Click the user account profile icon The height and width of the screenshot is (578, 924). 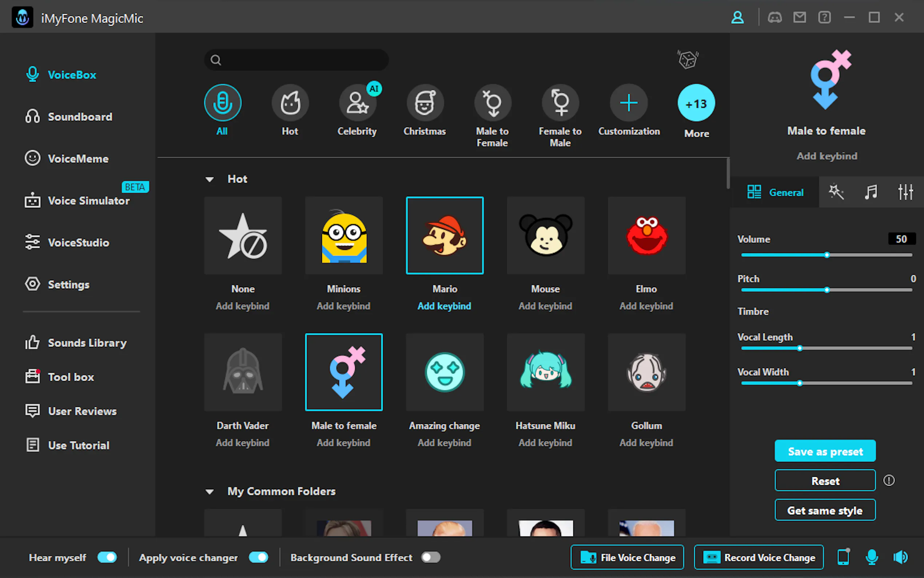[737, 17]
